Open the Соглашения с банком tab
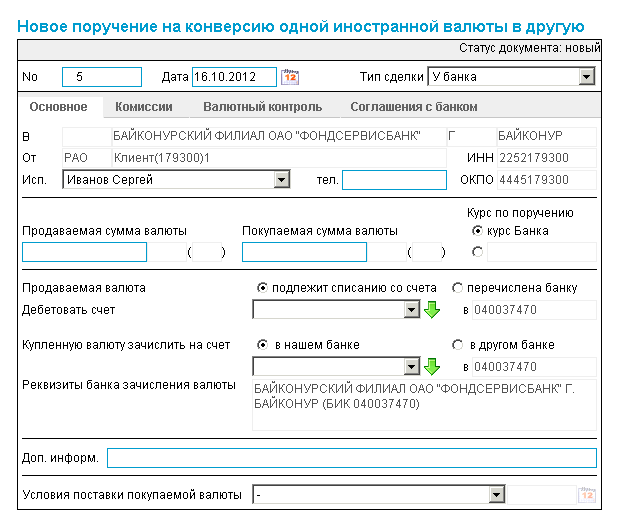The height and width of the screenshot is (530, 619). tap(414, 107)
